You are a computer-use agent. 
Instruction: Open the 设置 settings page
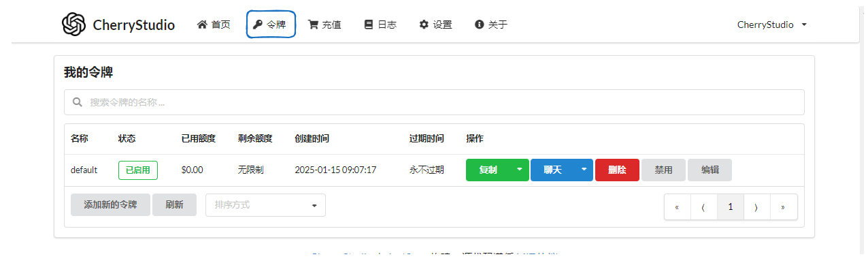[435, 25]
